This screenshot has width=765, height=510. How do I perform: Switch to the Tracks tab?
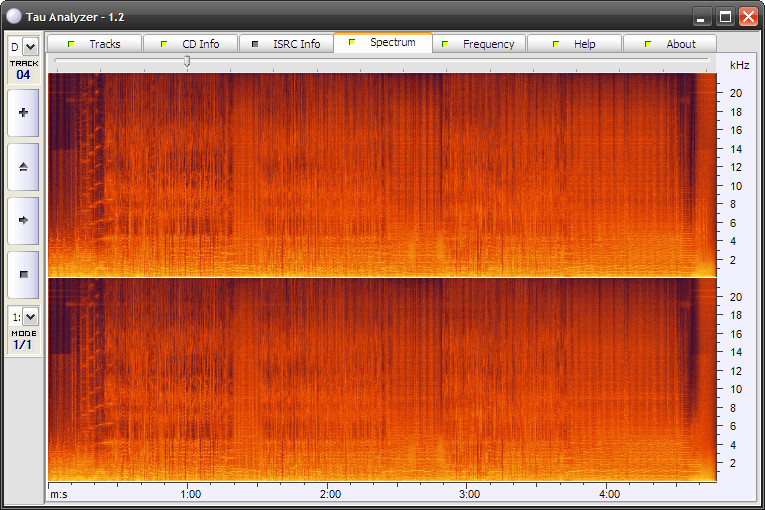[94, 44]
